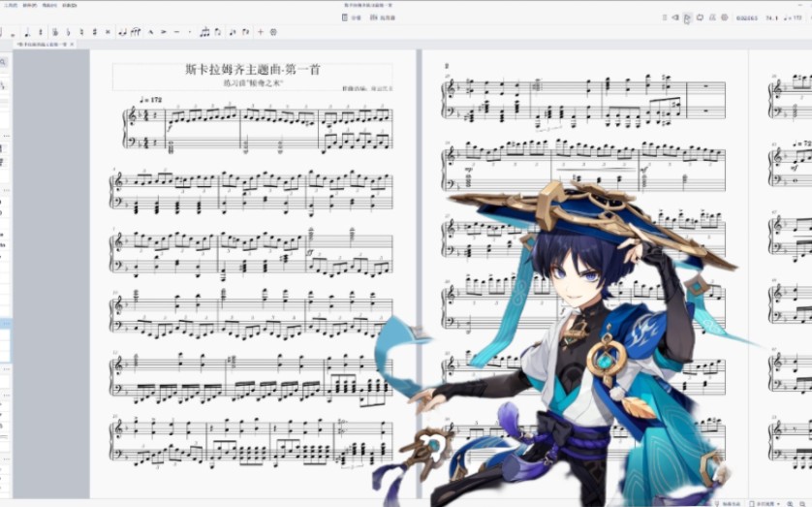Start playback with the play button
Image resolution: width=812 pixels, height=507 pixels.
(x=687, y=17)
